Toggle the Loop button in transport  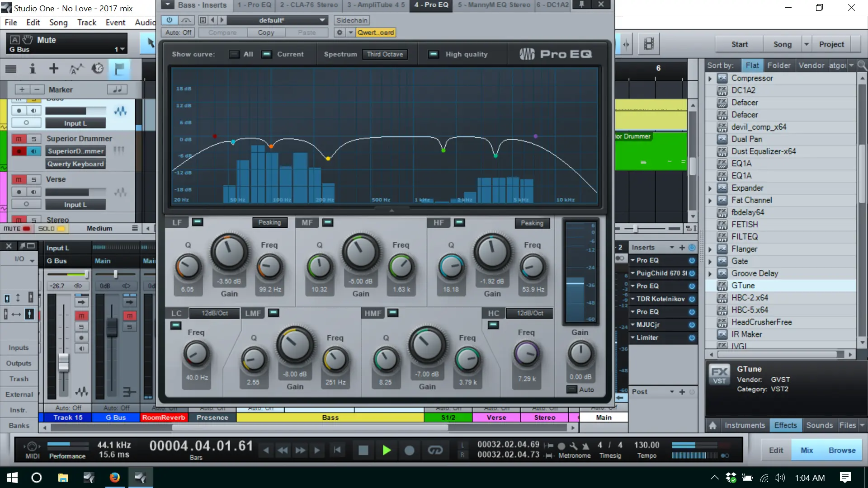click(x=435, y=450)
